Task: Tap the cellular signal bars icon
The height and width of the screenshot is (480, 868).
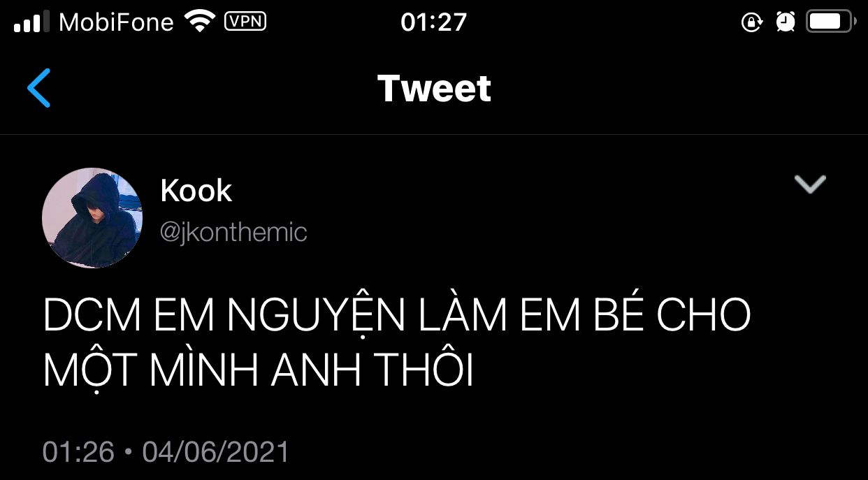Action: coord(31,22)
